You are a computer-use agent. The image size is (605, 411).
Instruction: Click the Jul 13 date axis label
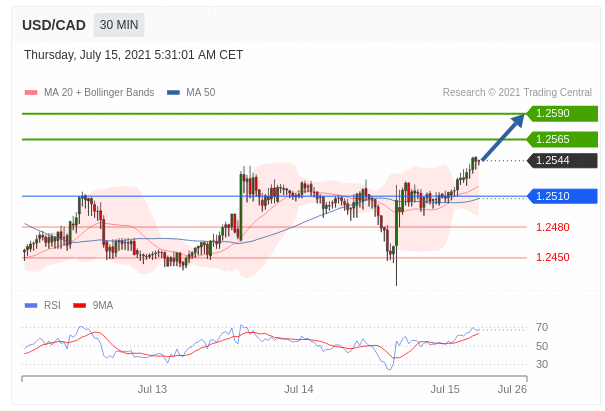click(x=152, y=389)
